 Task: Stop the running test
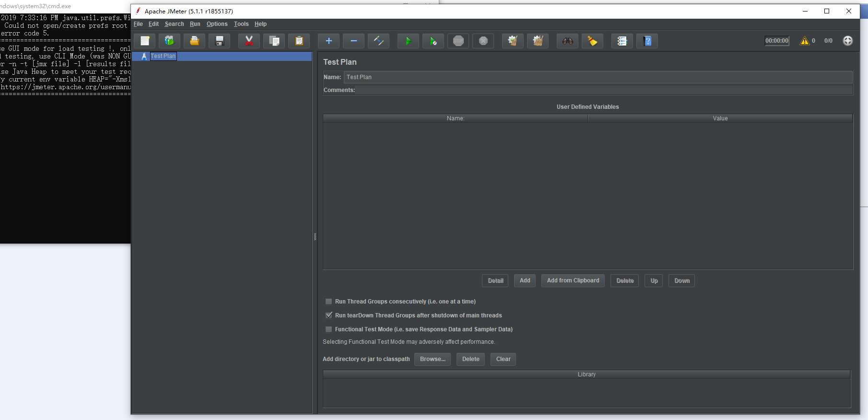(458, 41)
